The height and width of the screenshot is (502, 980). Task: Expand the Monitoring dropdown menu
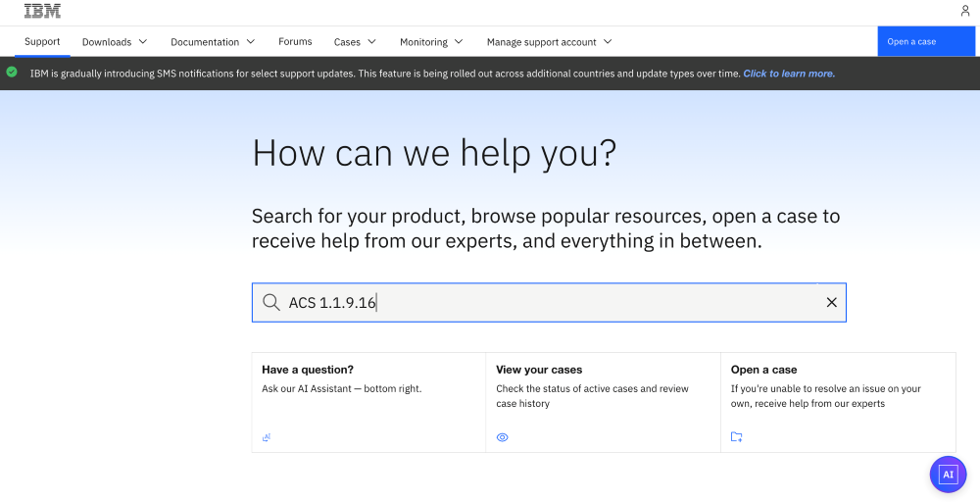point(431,42)
